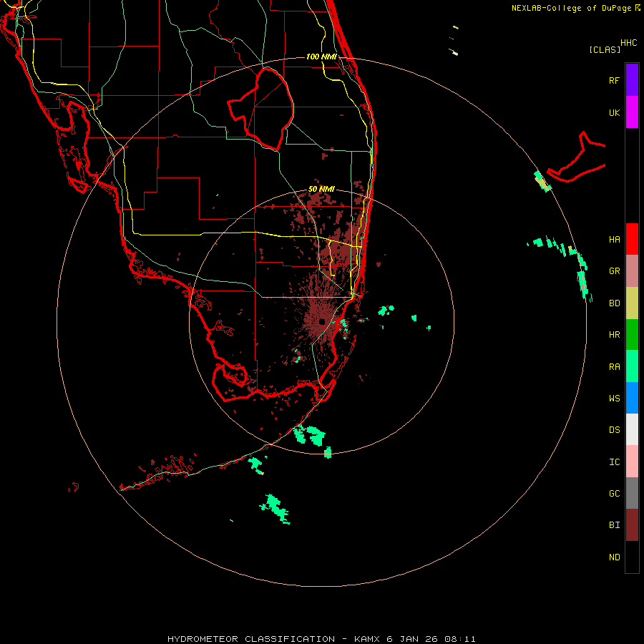Viewport: 644px width, 644px height.
Task: Click the BI brown legend swatch
Action: [x=632, y=525]
